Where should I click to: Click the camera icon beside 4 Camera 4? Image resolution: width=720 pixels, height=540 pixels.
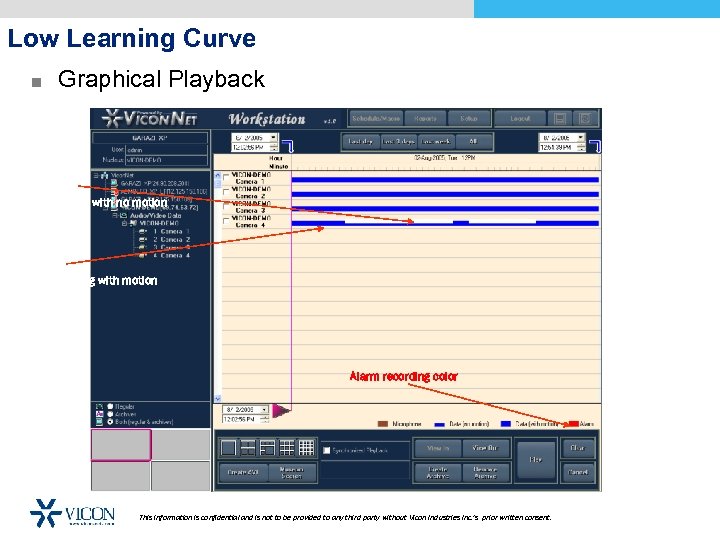coord(143,255)
